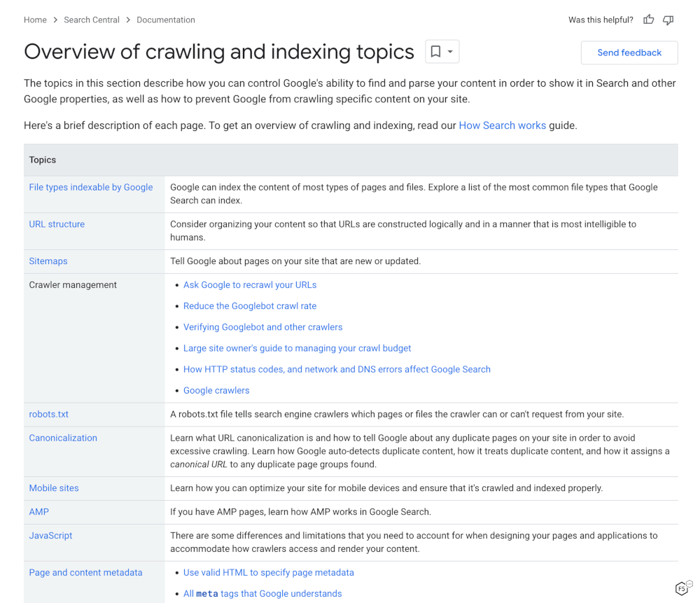The image size is (700, 603).
Task: Open Search Central breadcrumb item
Action: click(x=92, y=20)
